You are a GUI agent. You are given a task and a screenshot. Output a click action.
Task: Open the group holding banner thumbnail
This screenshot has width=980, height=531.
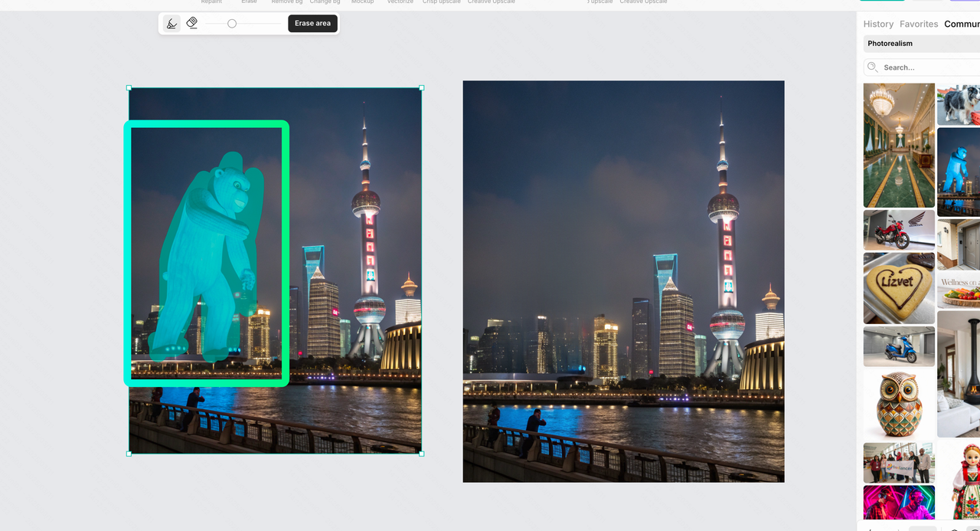click(x=899, y=462)
